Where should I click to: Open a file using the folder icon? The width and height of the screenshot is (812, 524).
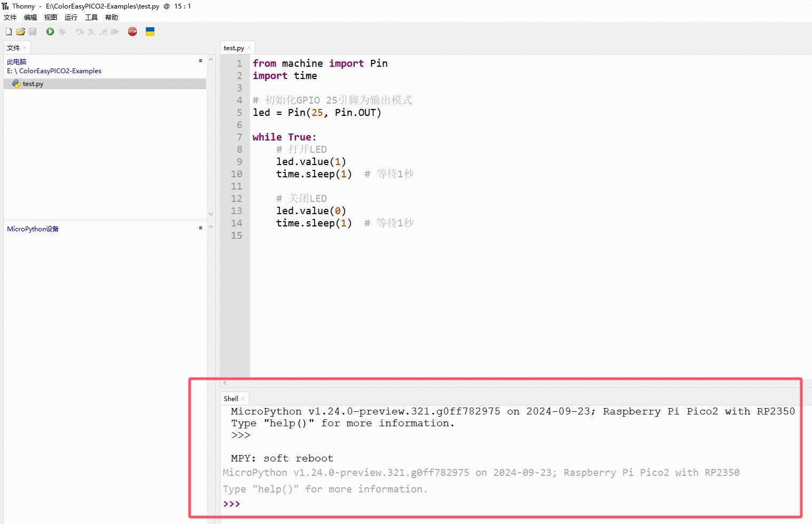pos(21,32)
